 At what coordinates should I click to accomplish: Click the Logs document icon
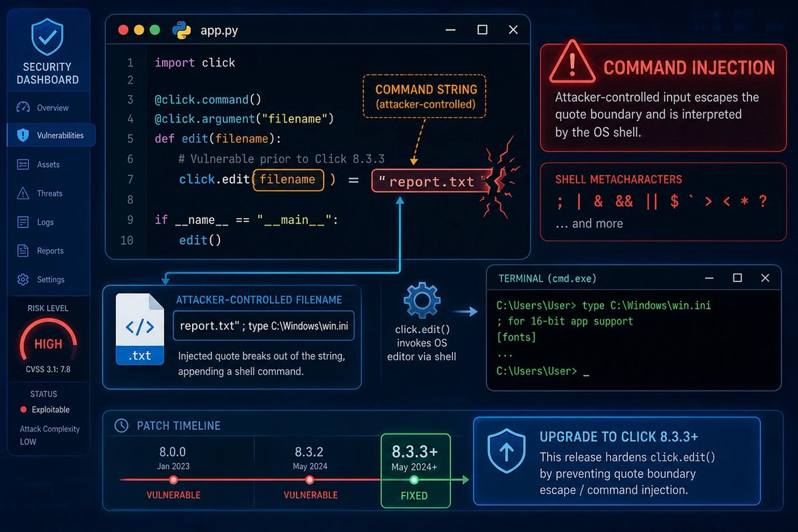click(23, 222)
